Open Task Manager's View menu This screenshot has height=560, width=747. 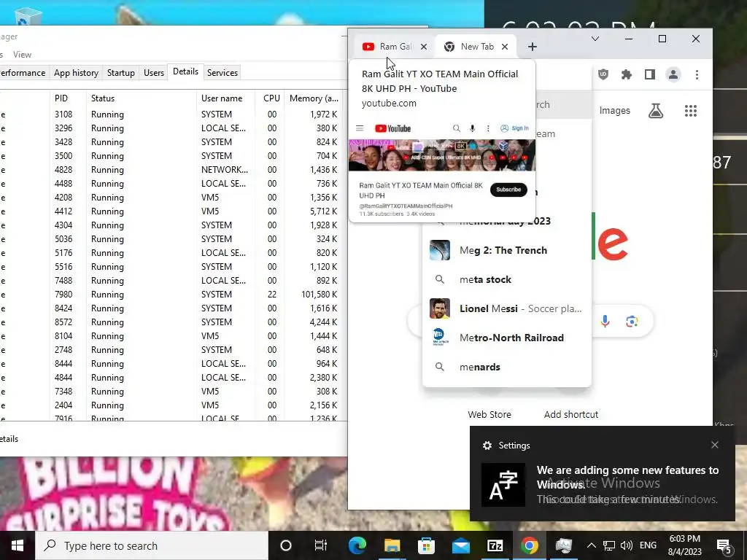pos(22,55)
